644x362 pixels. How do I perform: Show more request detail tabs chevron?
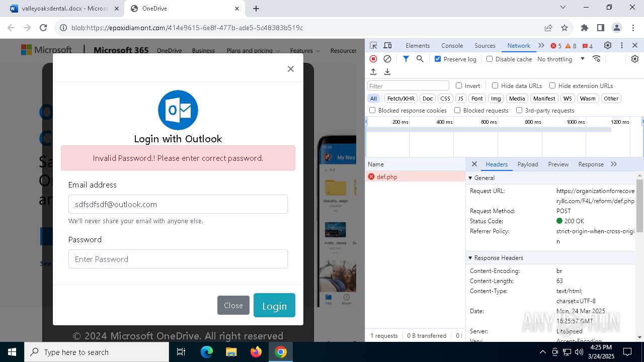coord(614,164)
